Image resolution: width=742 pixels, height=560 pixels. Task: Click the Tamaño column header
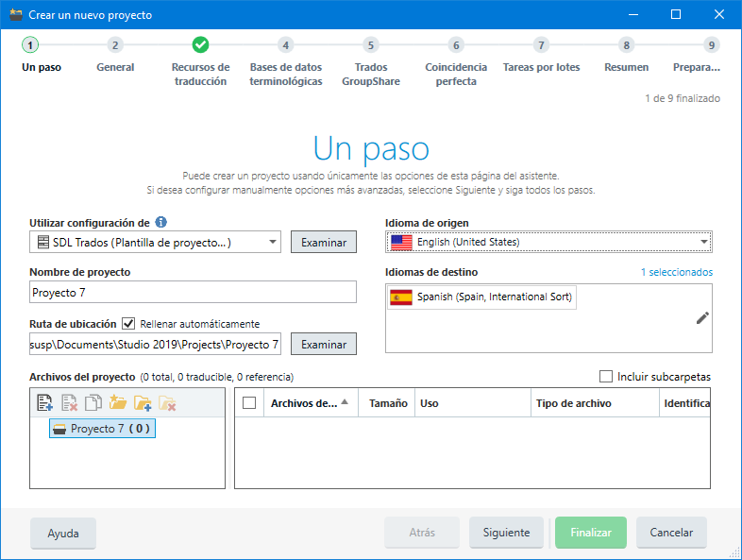(x=388, y=403)
